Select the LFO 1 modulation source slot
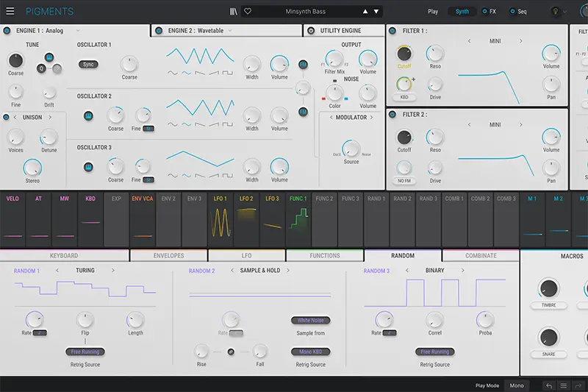Screen dimensions: 588x392 pyautogui.click(x=220, y=219)
